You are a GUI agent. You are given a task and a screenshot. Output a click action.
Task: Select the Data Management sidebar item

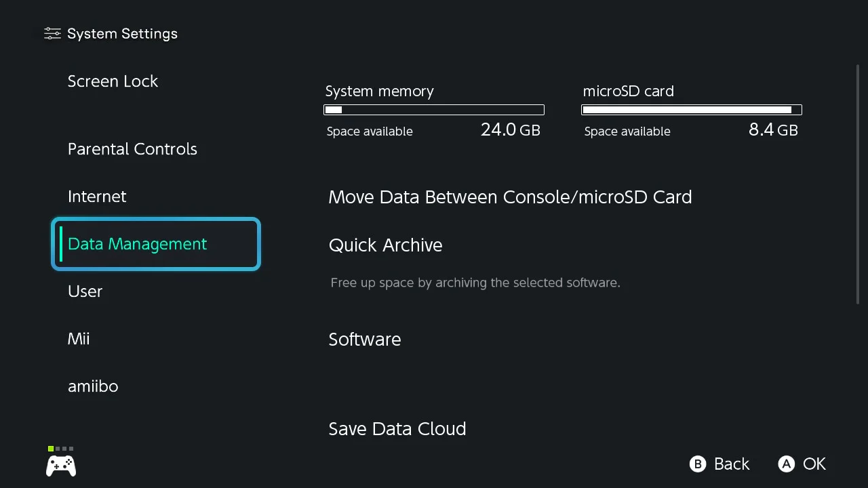point(156,244)
